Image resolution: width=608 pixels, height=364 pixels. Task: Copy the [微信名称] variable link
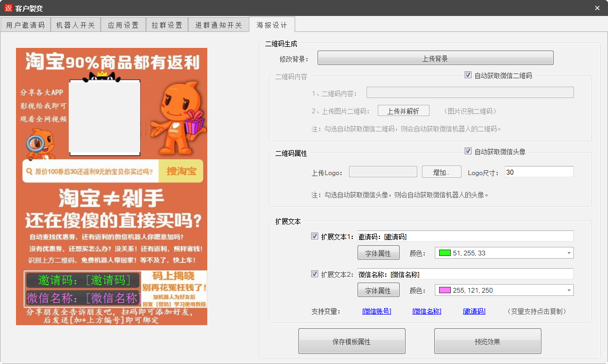(426, 311)
